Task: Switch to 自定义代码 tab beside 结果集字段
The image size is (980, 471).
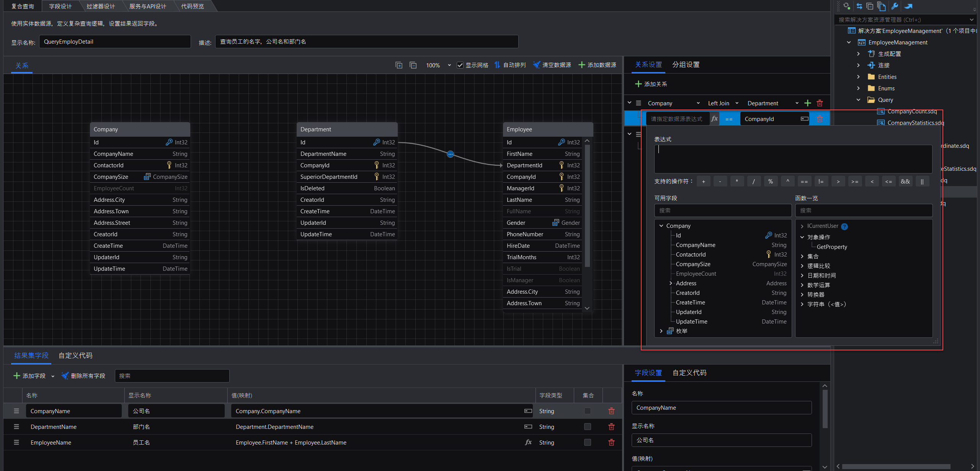Action: click(75, 355)
